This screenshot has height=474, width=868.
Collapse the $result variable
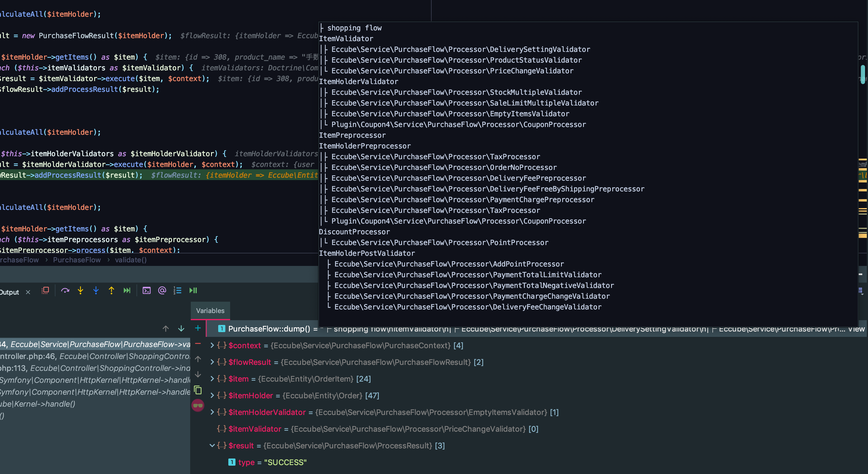coord(212,445)
